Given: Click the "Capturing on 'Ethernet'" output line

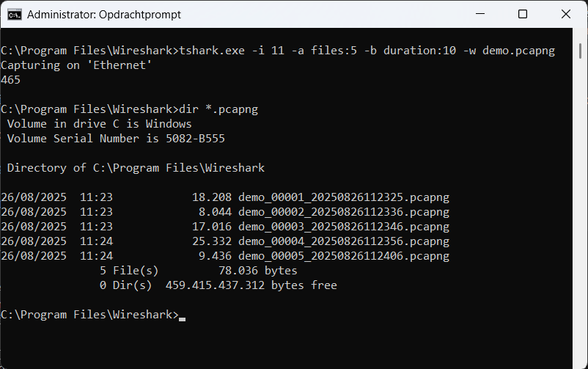Looking at the screenshot, I should point(76,65).
